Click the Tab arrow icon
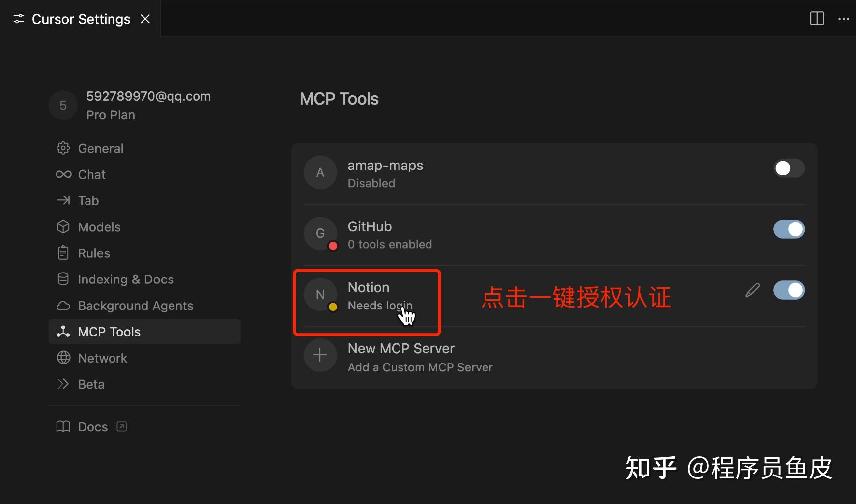 click(63, 200)
